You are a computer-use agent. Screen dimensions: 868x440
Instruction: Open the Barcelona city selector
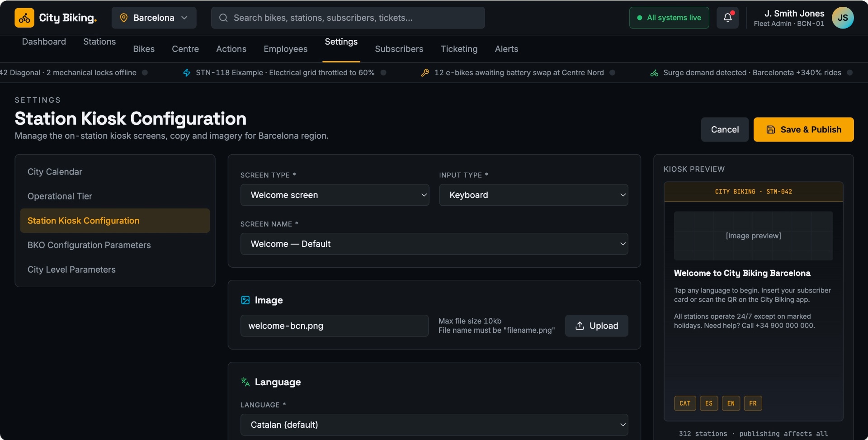[x=154, y=18]
